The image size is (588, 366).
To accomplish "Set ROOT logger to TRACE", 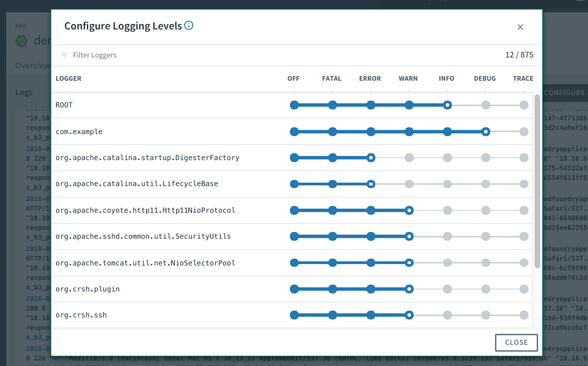I will pyautogui.click(x=524, y=105).
